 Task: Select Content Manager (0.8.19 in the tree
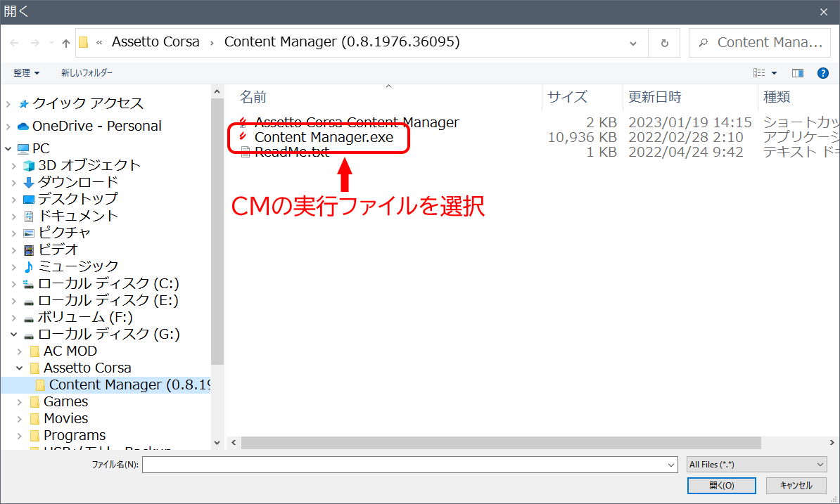tap(129, 385)
